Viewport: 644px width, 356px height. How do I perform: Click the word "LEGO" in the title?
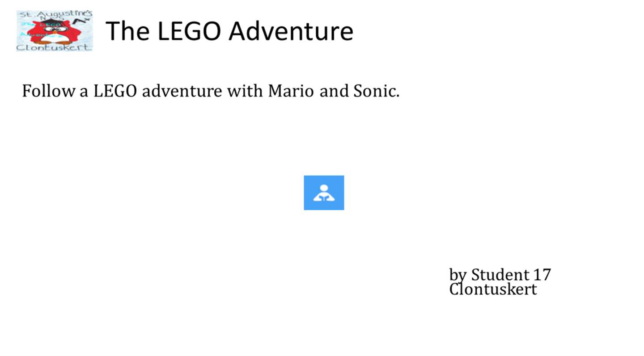189,31
